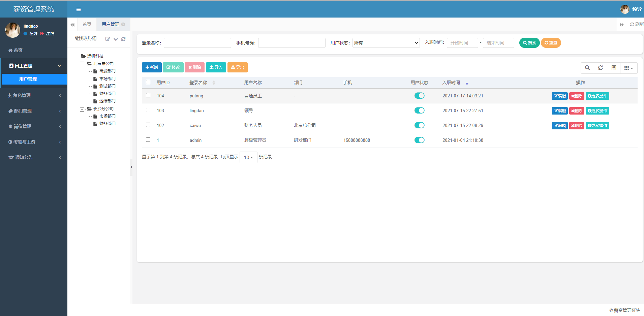Click the edit icon beside 组织机构
Viewport: 644px width, 316px height.
108,39
